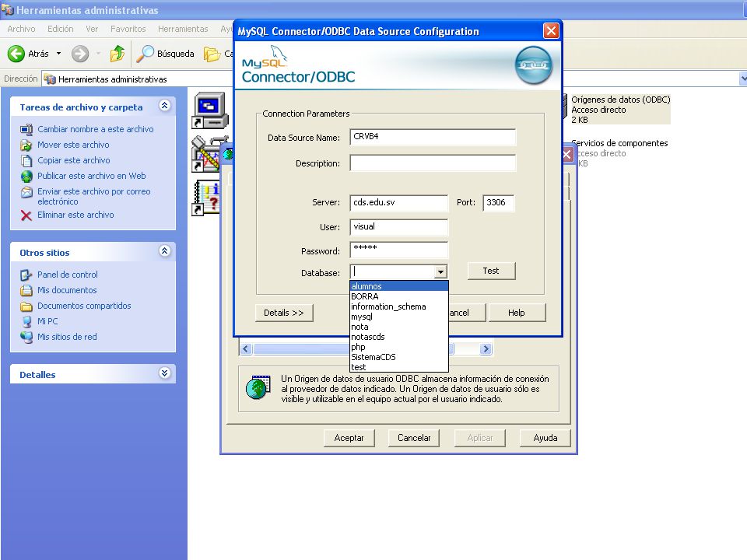Open Búsqueda search tool

165,54
